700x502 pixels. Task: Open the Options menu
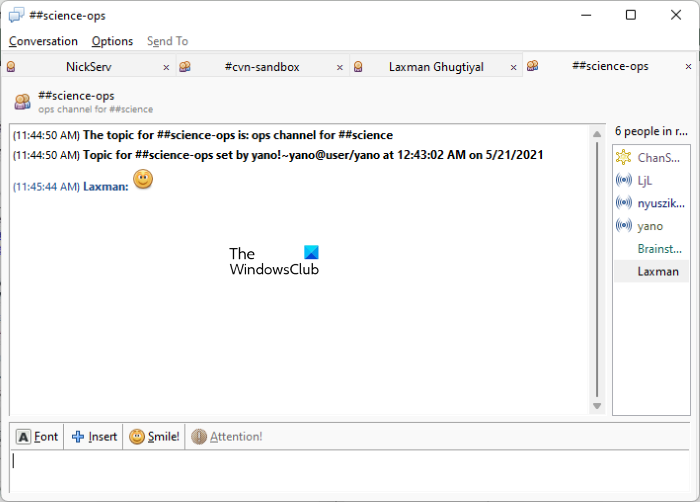112,41
